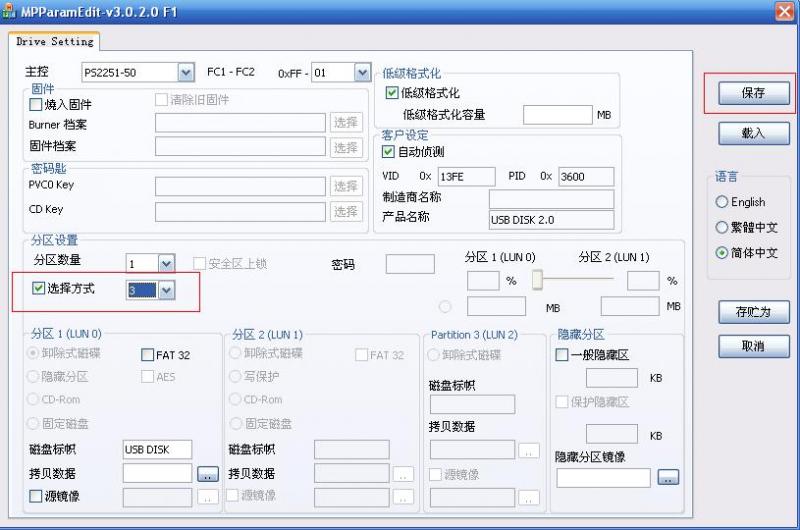Toggle the 自动侦测 checkbox
800x530 pixels.
click(389, 152)
